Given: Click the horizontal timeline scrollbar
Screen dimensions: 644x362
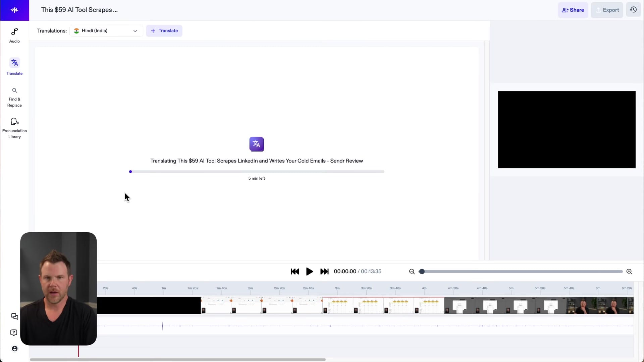Looking at the screenshot, I should tap(177, 360).
